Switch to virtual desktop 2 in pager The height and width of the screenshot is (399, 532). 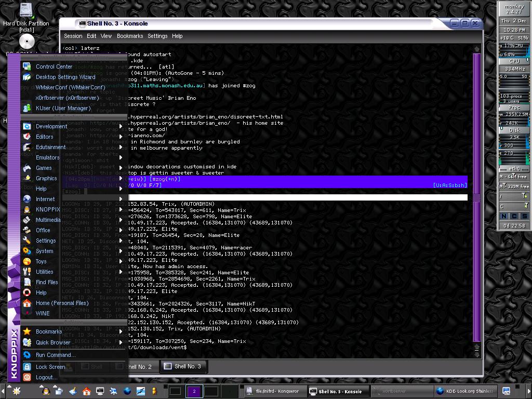coord(194,391)
